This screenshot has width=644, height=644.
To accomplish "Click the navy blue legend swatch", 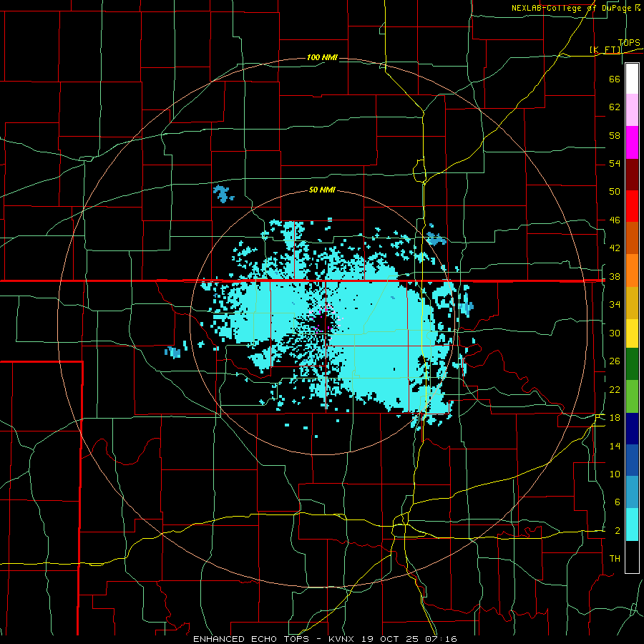I will point(632,429).
